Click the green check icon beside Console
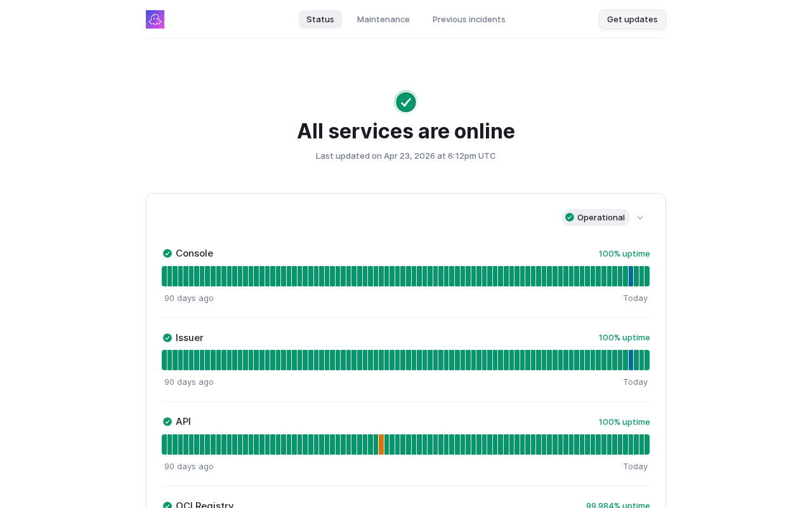This screenshot has width=812, height=508. pyautogui.click(x=167, y=253)
